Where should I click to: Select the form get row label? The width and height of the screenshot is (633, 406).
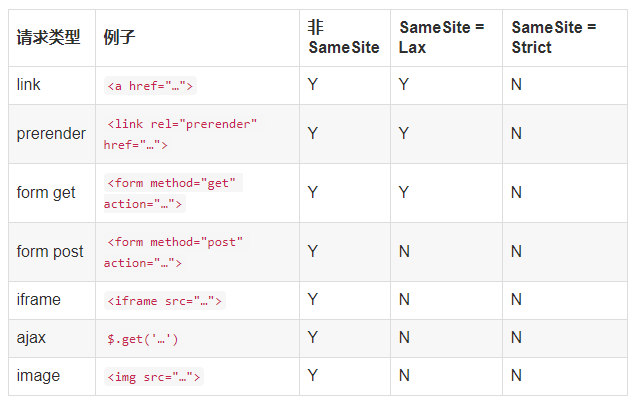[46, 193]
